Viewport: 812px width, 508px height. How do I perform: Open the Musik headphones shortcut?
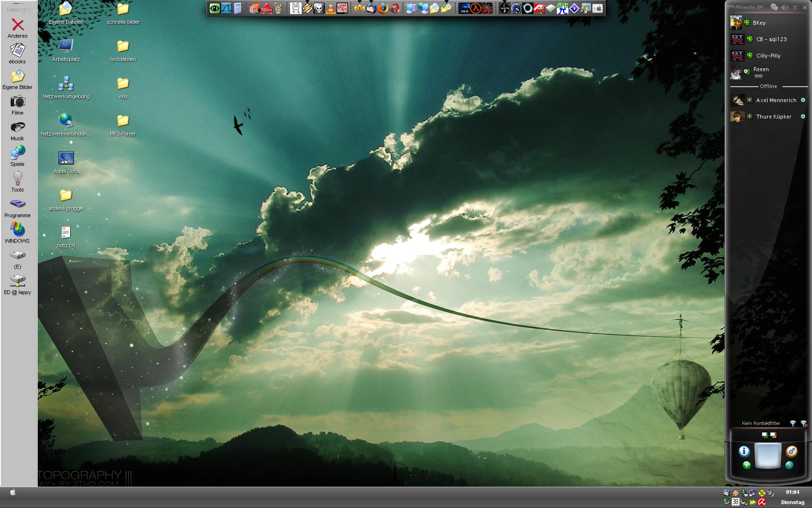click(x=17, y=131)
